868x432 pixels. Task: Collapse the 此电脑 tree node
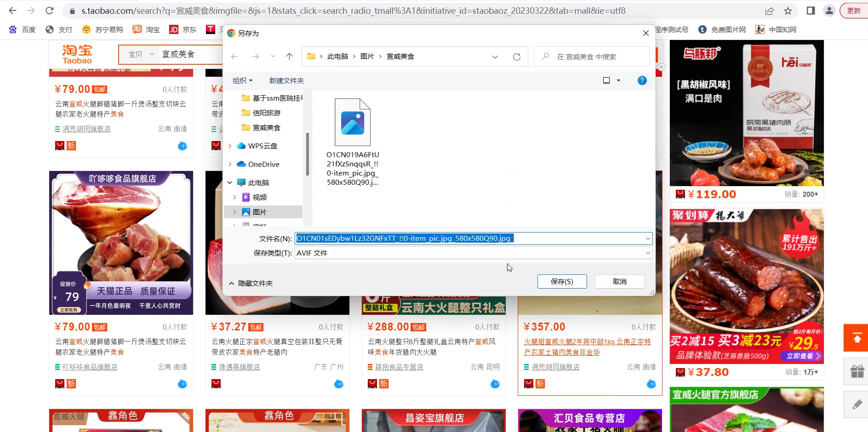(x=230, y=182)
